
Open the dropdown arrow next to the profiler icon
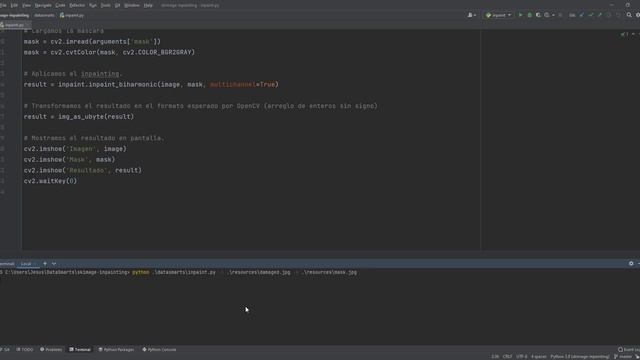point(553,15)
